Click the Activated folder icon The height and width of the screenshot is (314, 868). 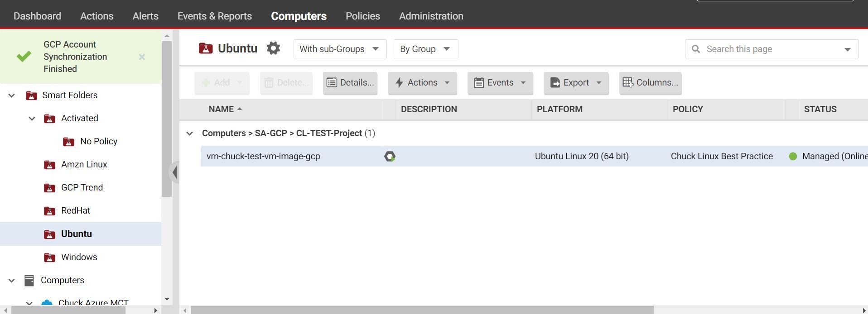click(49, 119)
